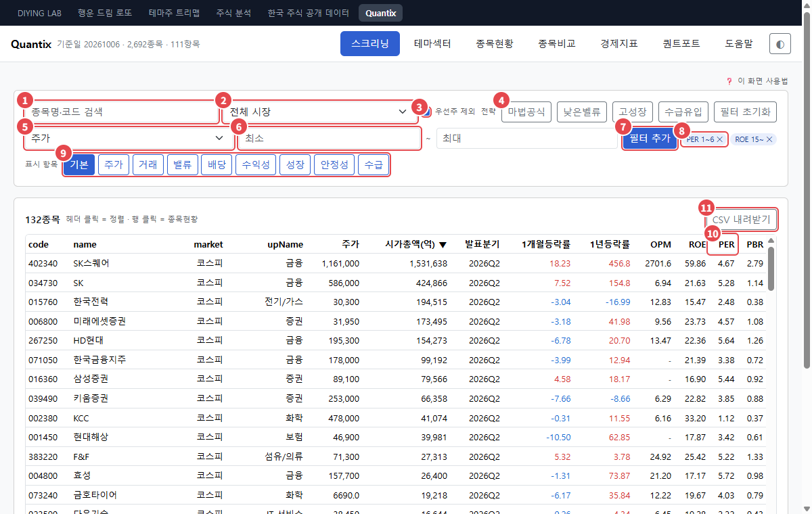Open the HD현대 stock row
The width and height of the screenshot is (812, 514).
(x=396, y=340)
